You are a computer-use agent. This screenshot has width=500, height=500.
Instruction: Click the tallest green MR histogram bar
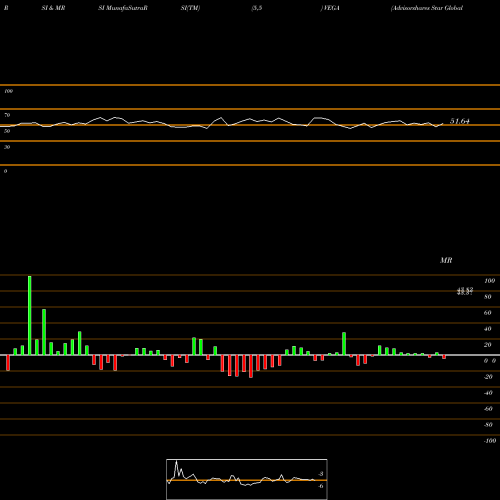coord(30,315)
